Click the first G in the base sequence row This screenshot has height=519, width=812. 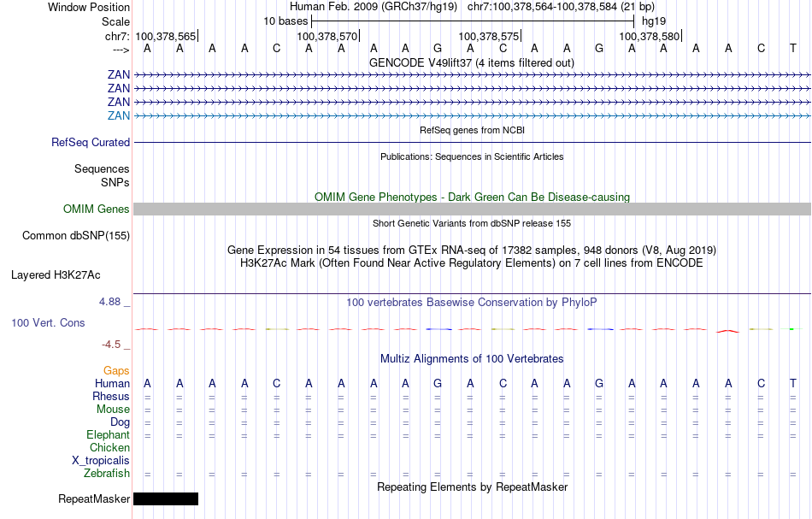(438, 48)
